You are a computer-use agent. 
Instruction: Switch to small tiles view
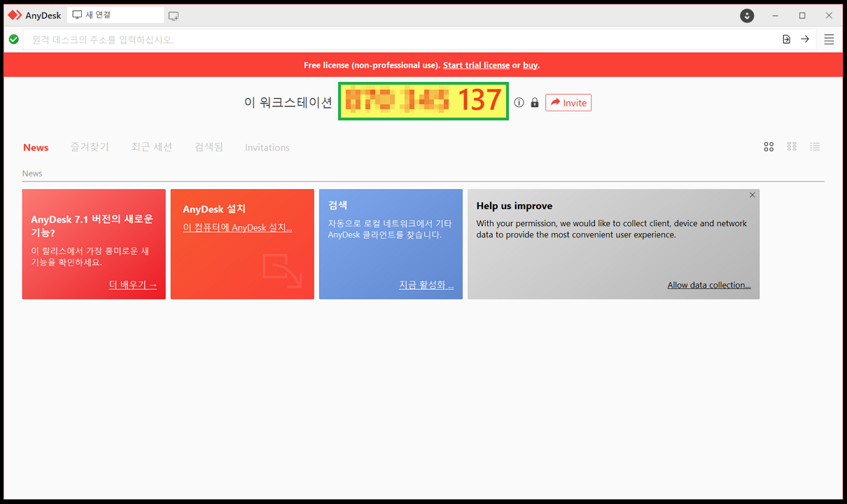click(792, 147)
